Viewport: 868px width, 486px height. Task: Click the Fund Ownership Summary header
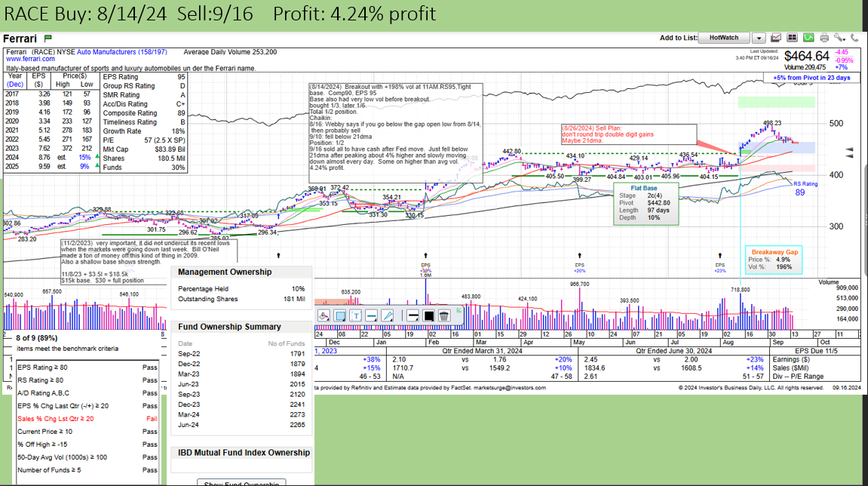point(241,327)
